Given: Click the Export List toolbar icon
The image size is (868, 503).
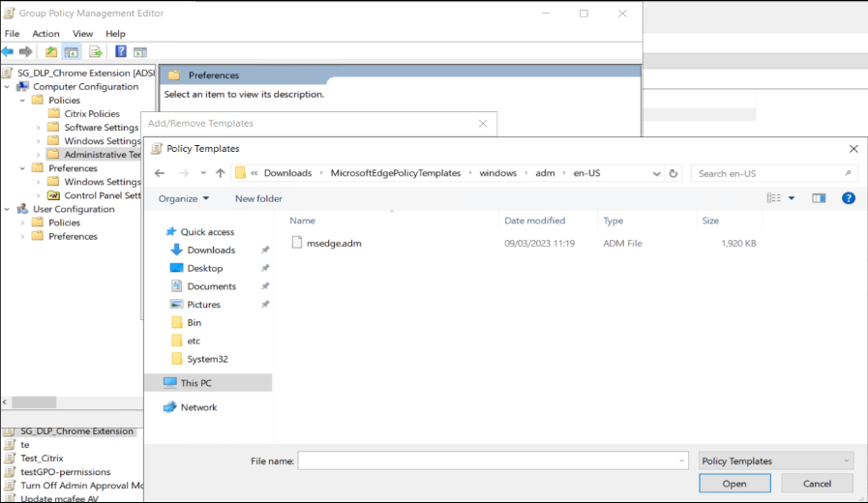Looking at the screenshot, I should [x=95, y=52].
